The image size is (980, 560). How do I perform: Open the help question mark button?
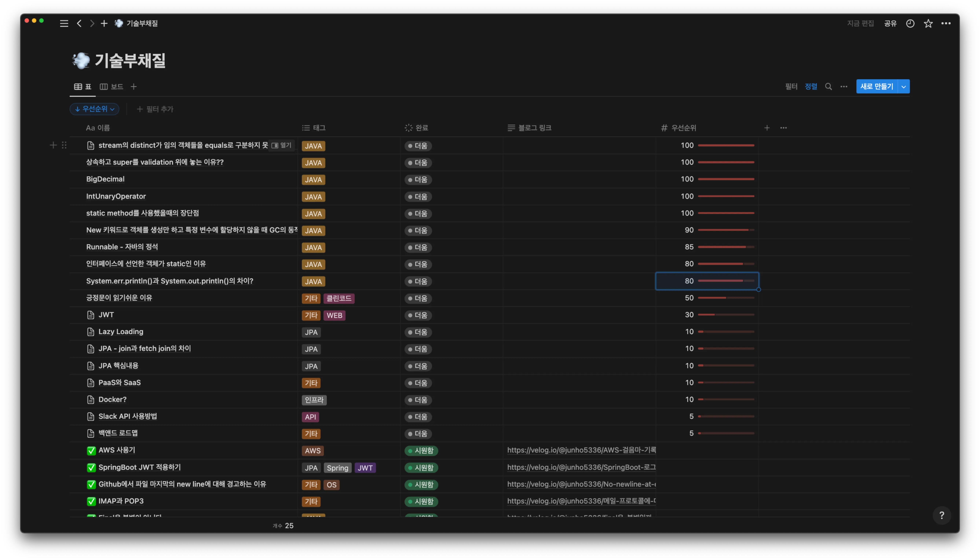click(941, 515)
